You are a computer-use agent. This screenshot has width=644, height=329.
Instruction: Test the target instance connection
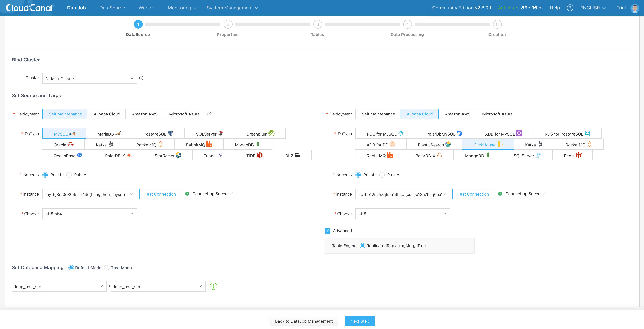tap(473, 194)
